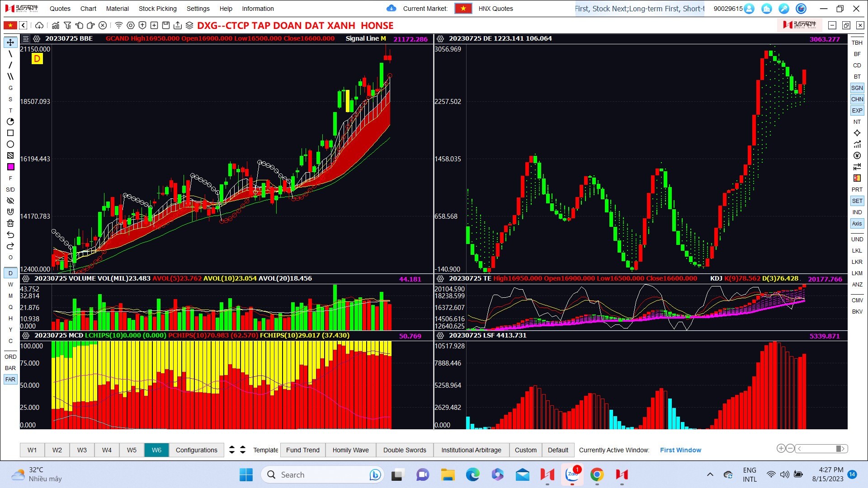
Task: Toggle hide drawings eye icon
Action: coord(10,201)
